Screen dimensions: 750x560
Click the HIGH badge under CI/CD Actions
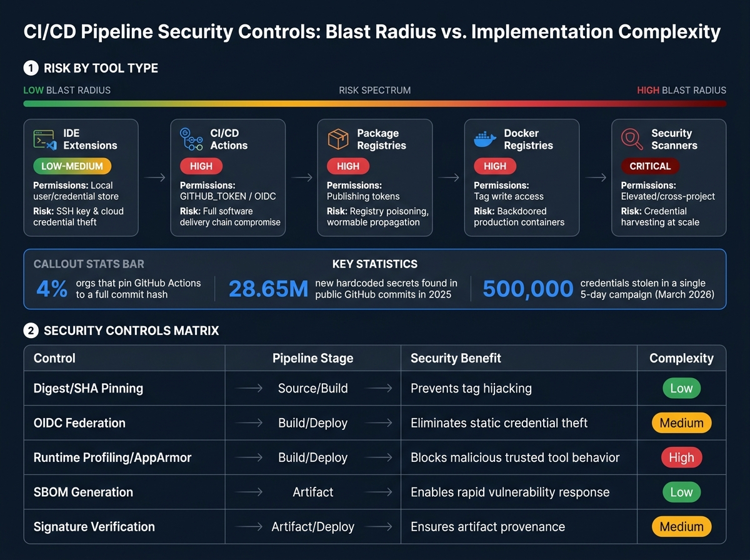201,166
